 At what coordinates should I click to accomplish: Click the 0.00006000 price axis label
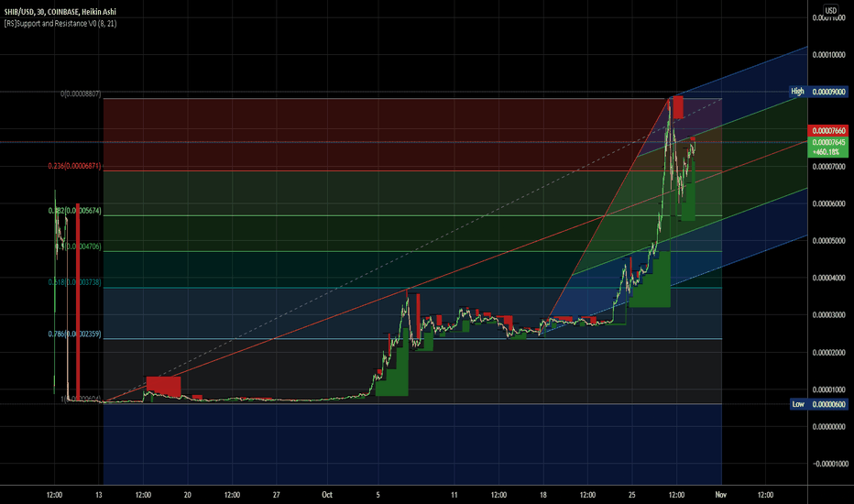(x=828, y=203)
